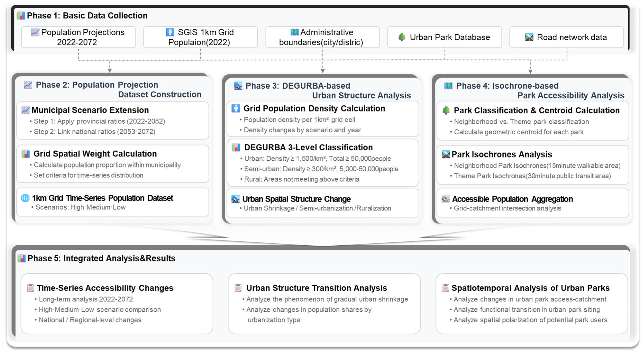Select the Population Projections 2022-2072 box
Screen dimensions: 644x354
(78, 37)
